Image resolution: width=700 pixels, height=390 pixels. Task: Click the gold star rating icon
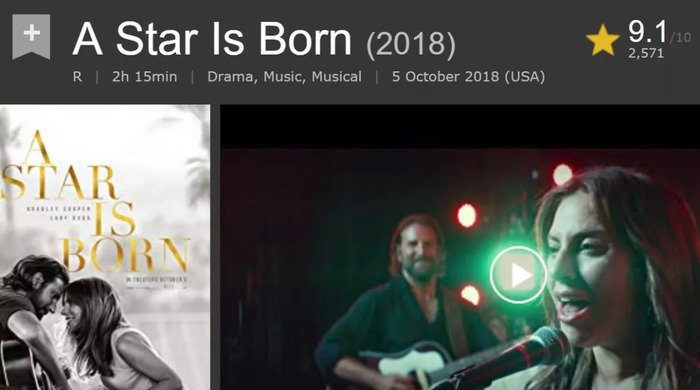pyautogui.click(x=603, y=40)
